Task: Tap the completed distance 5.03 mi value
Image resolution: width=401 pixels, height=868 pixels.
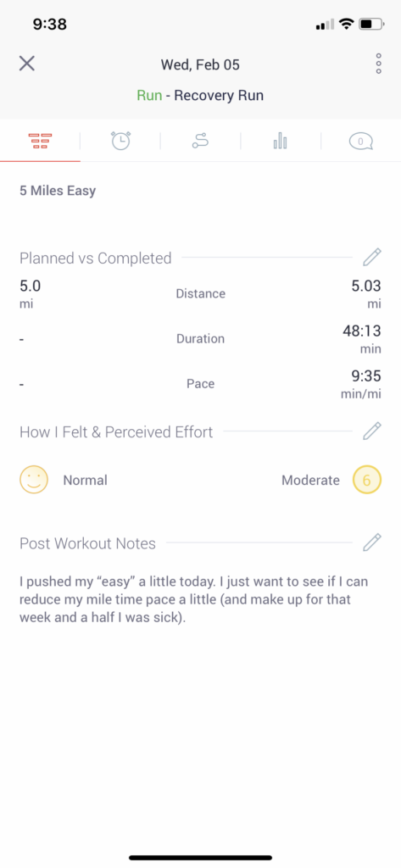Action: point(366,293)
